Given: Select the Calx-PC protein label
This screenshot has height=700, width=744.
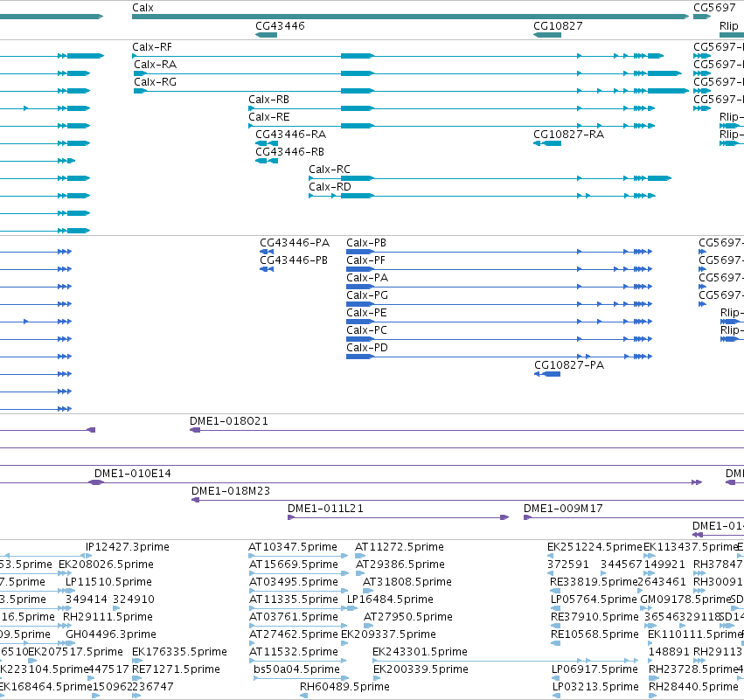Looking at the screenshot, I should [x=367, y=330].
